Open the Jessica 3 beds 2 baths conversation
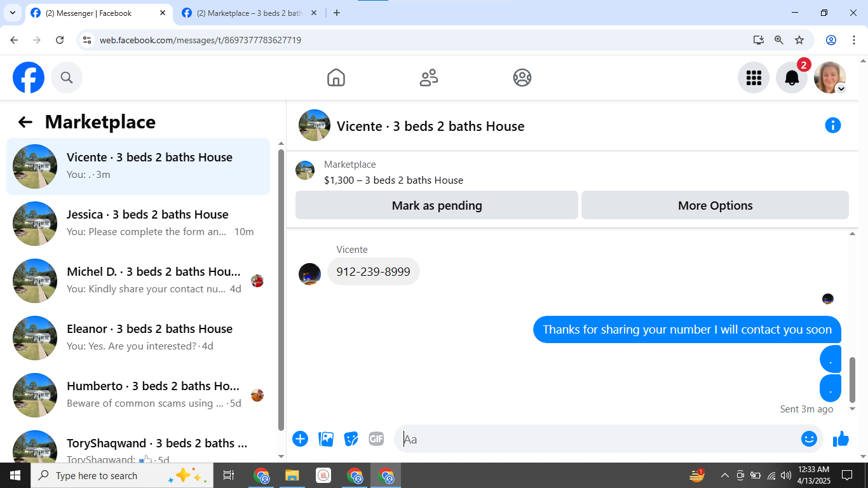The image size is (868, 488). click(x=139, y=224)
